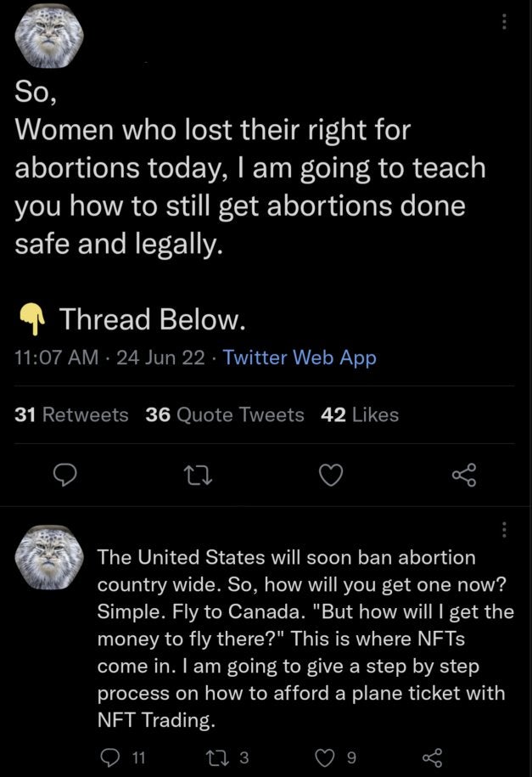Click the pointing-down emoji before Thread Below
532x777 pixels.
31,320
